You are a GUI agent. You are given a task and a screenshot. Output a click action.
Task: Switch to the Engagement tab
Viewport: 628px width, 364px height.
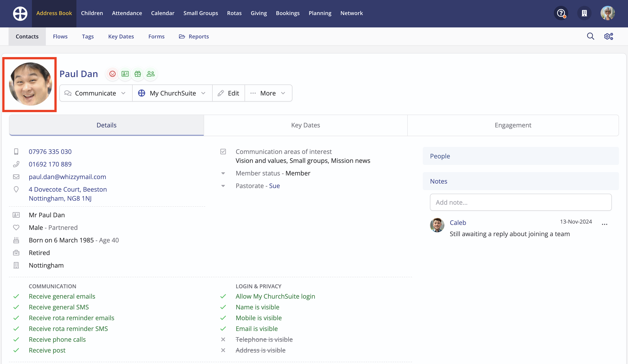(513, 125)
